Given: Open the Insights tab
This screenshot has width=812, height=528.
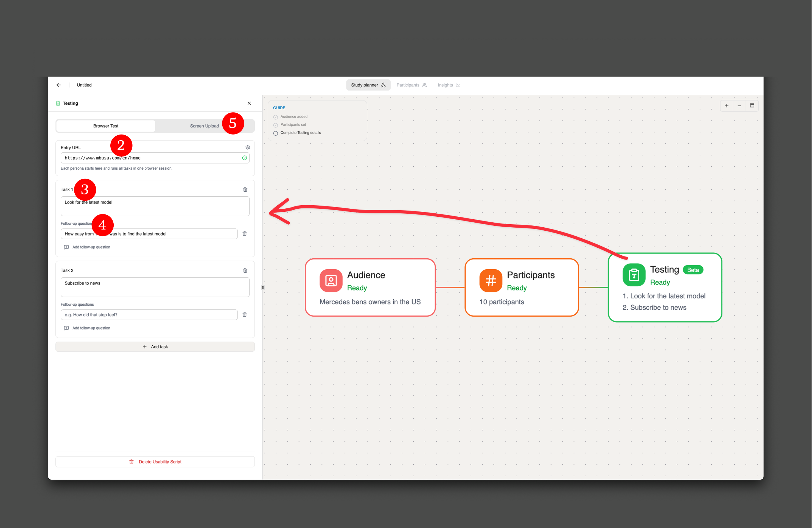Looking at the screenshot, I should (x=449, y=85).
